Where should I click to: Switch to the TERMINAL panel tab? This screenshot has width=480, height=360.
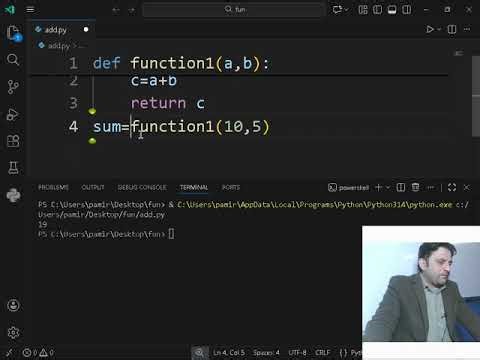(194, 187)
